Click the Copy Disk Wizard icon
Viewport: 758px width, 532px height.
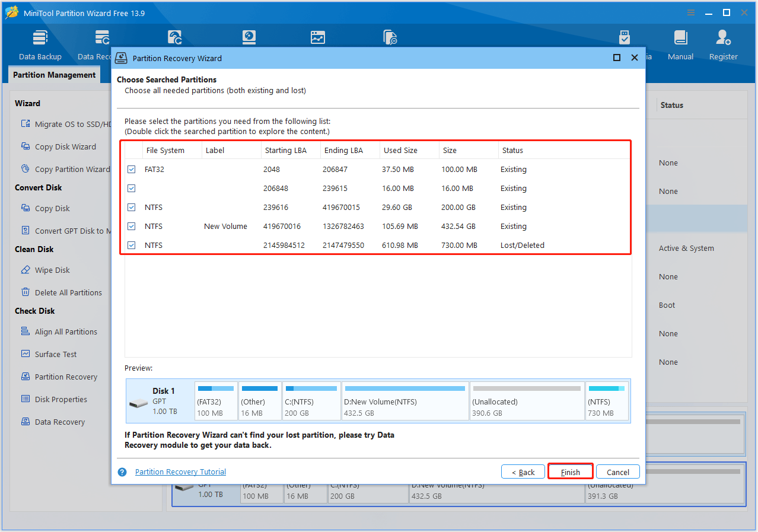click(26, 146)
